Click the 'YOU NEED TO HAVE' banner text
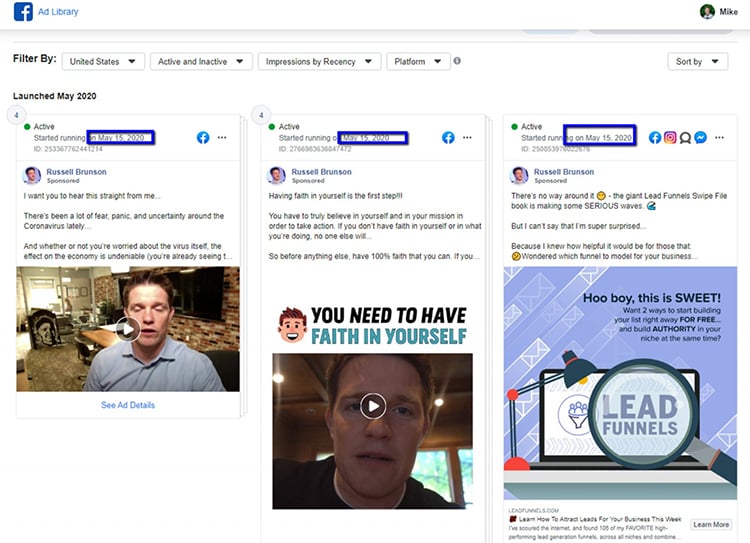750x543 pixels. tap(388, 315)
